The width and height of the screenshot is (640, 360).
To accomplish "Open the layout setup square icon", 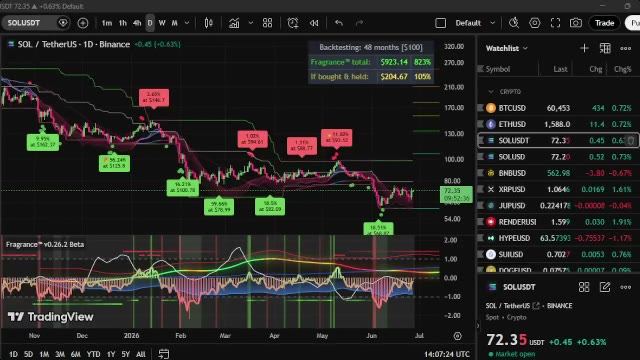I will (440, 23).
